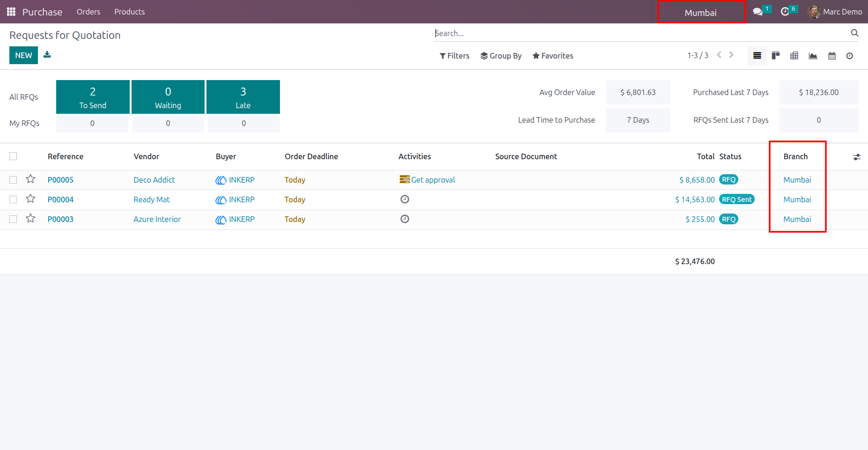Go to next page of records
Viewport: 868px width, 450px height.
pos(731,55)
